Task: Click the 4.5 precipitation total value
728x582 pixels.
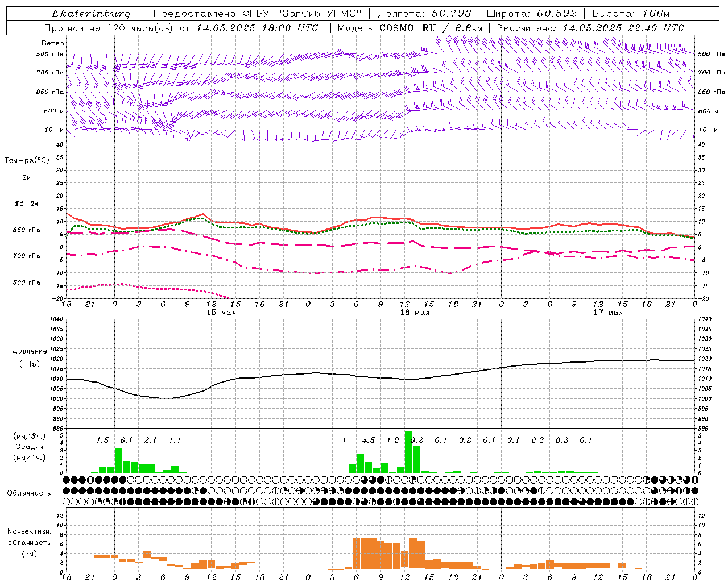Action: [369, 440]
